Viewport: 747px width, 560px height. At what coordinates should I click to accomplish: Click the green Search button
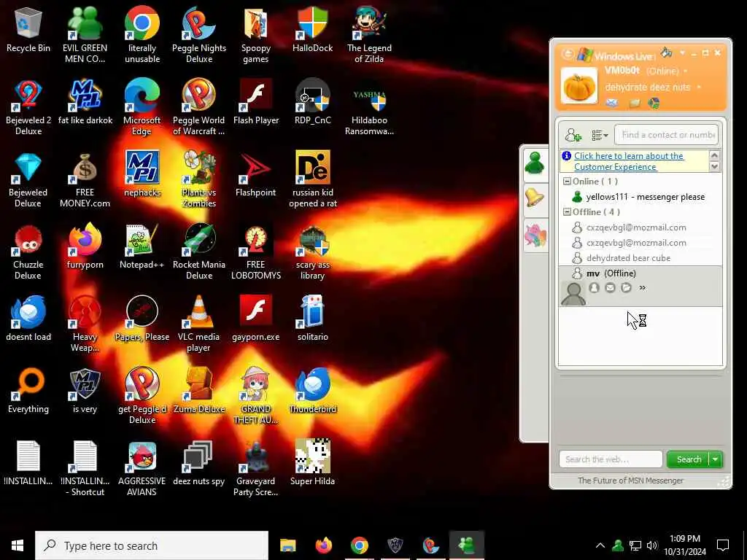point(689,459)
